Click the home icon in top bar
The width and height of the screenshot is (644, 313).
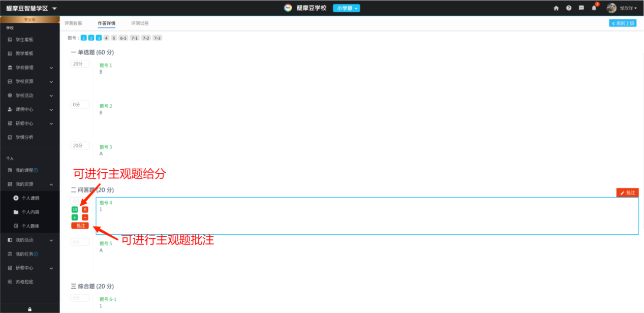coord(556,8)
